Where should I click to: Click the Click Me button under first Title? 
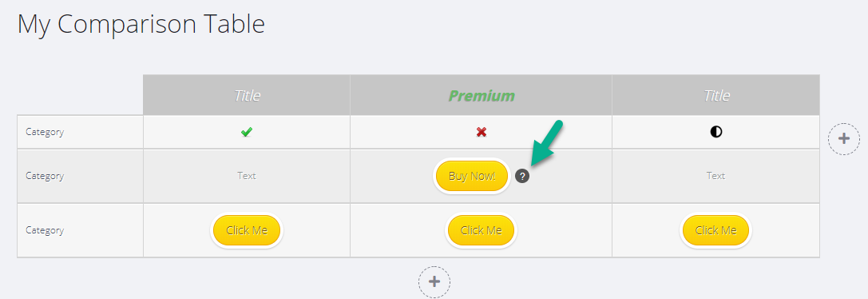click(x=247, y=230)
